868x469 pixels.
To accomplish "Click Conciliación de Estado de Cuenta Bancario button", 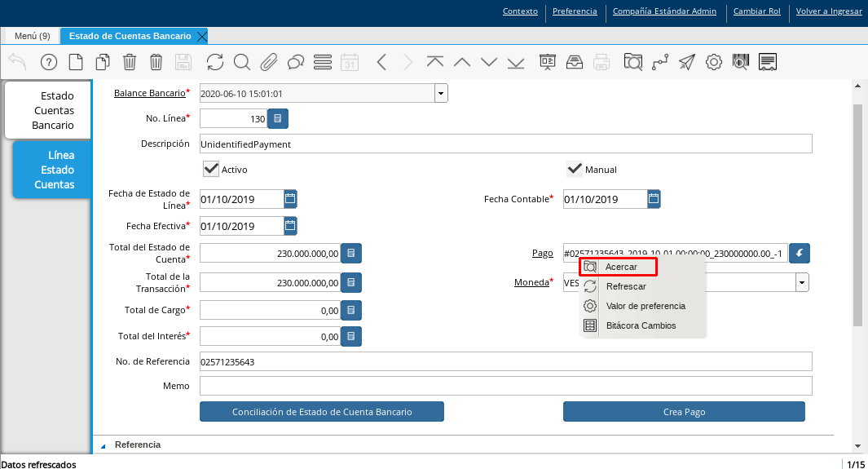I will click(322, 412).
